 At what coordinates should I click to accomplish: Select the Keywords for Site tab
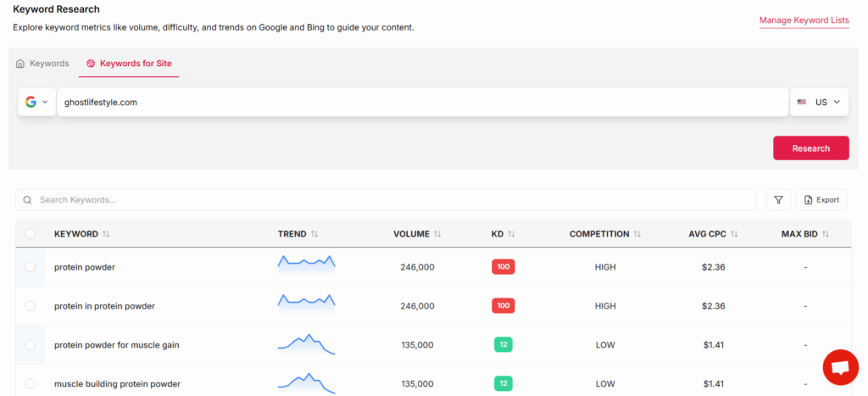[129, 64]
